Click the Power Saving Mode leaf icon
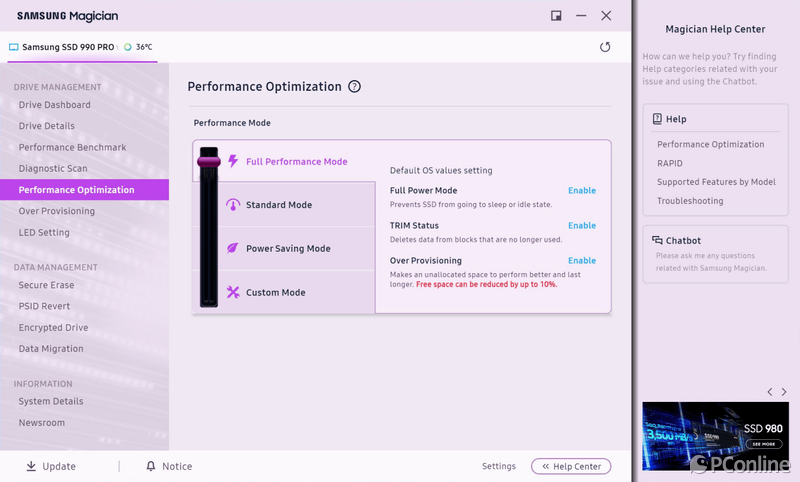Image resolution: width=800 pixels, height=482 pixels. [233, 249]
